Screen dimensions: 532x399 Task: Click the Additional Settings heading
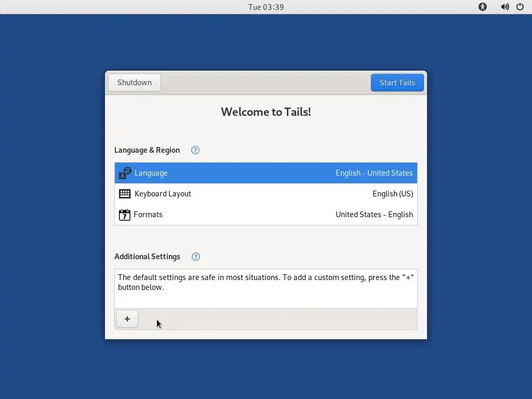[147, 257]
